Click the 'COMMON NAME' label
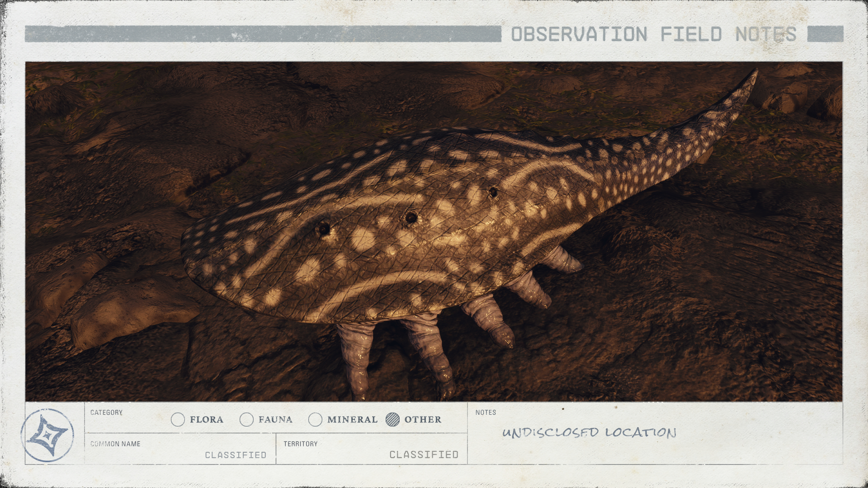Image resolution: width=868 pixels, height=488 pixels. (115, 444)
